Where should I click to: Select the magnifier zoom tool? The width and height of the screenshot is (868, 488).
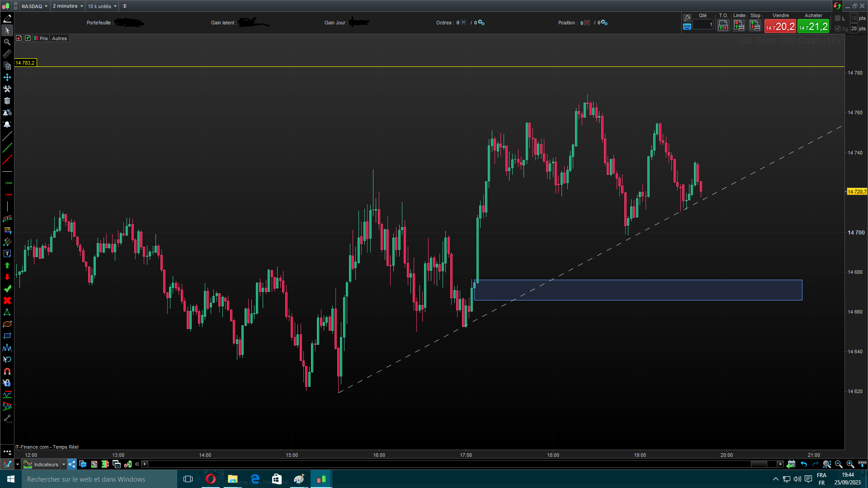[x=7, y=42]
